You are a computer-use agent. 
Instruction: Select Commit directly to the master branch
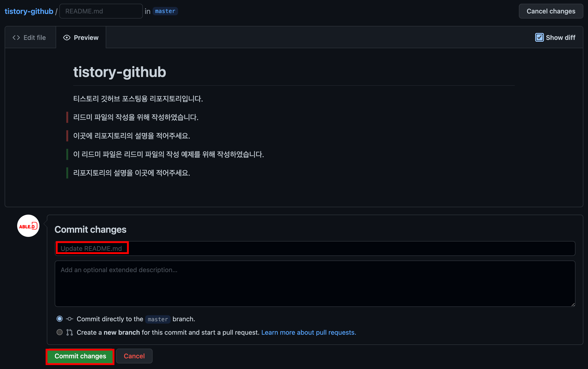coord(60,319)
